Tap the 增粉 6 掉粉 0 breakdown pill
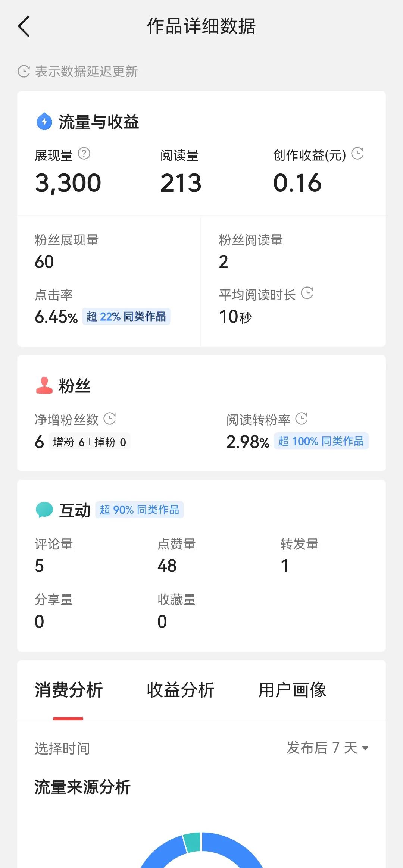Screen dimensions: 403x868 pos(90,442)
